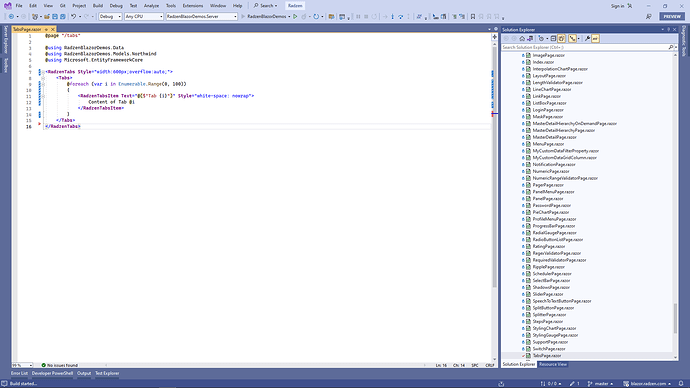Click the bookmark toggle toolbar icon
The width and height of the screenshot is (690, 388).
pyautogui.click(x=473, y=17)
